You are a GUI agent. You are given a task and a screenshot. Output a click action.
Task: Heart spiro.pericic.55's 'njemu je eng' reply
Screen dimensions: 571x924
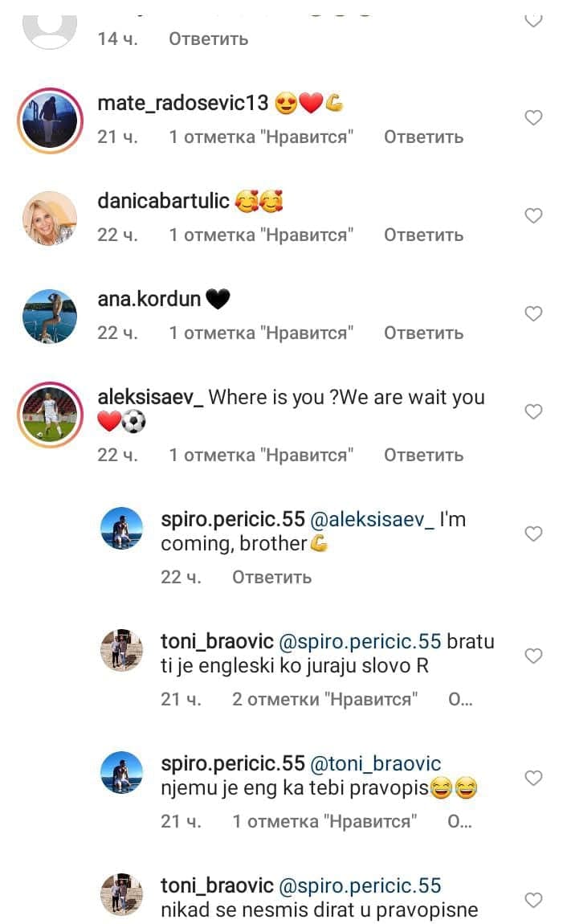[533, 778]
